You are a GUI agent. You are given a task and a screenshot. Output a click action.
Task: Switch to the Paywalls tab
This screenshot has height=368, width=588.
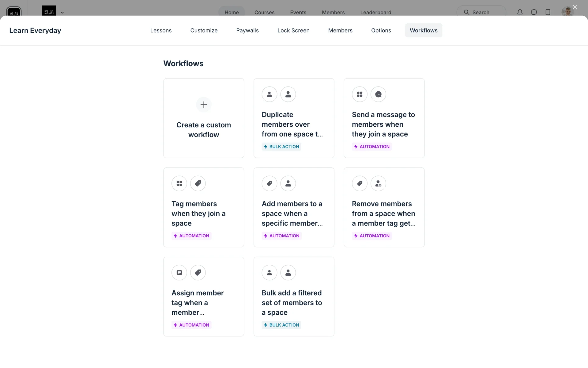pos(247,30)
